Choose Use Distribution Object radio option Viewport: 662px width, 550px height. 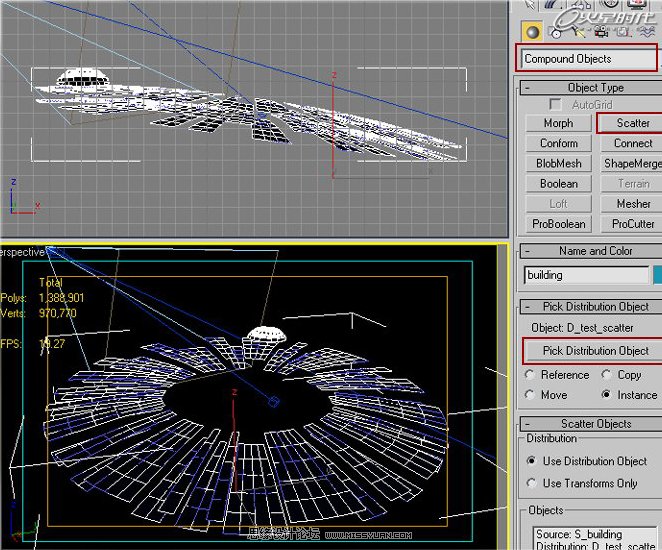(x=532, y=461)
